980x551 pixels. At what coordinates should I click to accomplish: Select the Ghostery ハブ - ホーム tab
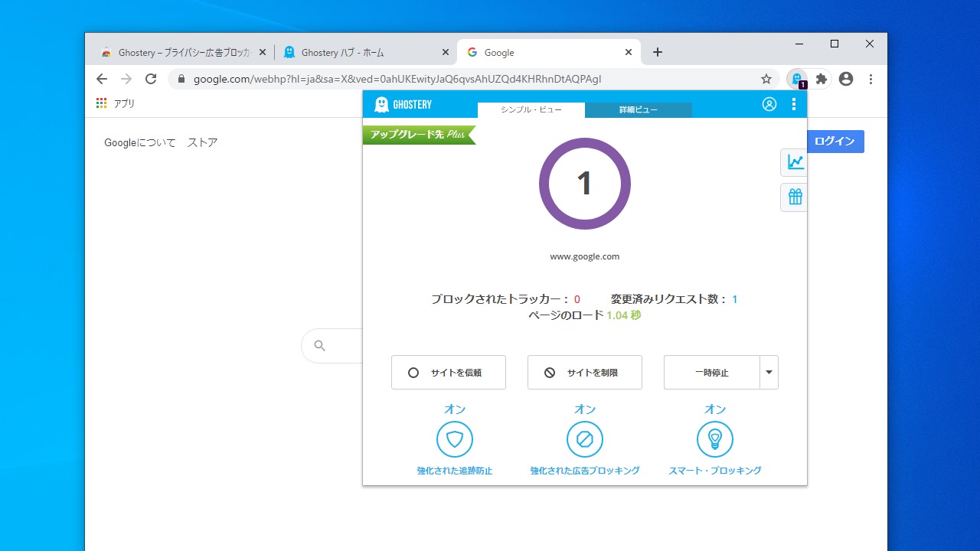pos(366,52)
